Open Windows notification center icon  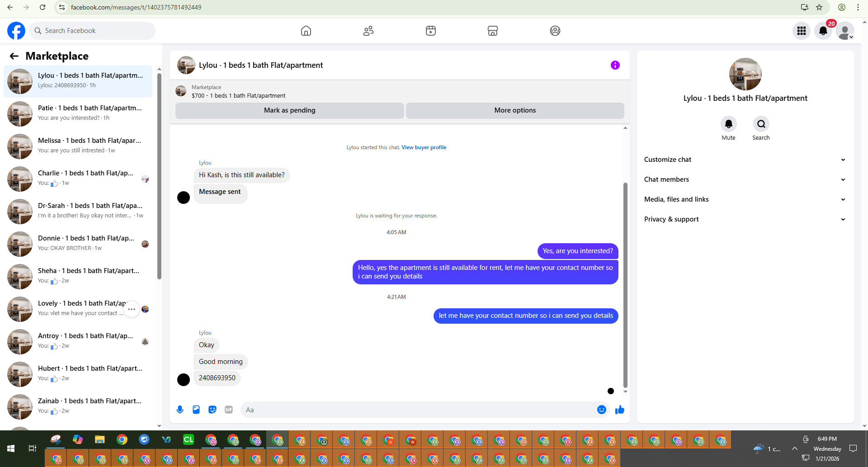tap(853, 448)
